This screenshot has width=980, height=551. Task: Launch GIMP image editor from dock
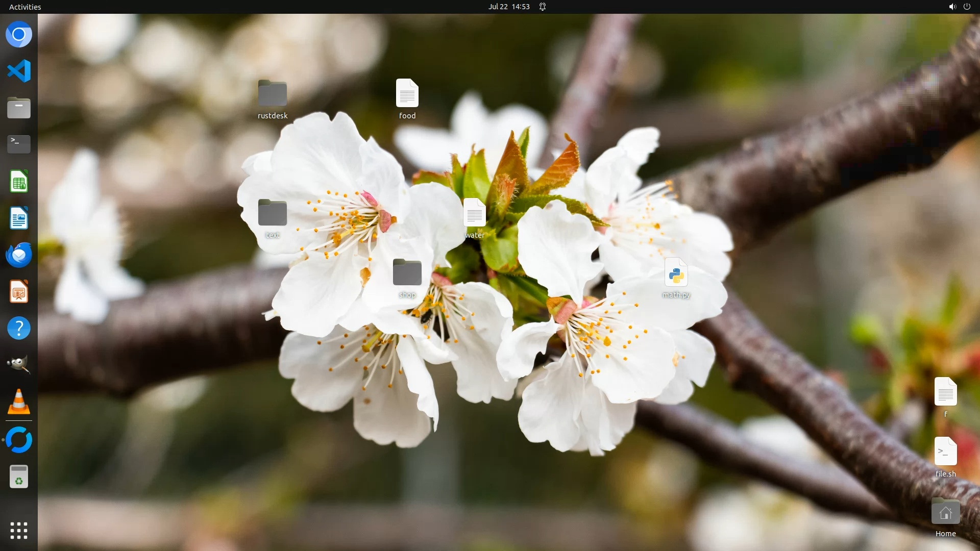19,365
